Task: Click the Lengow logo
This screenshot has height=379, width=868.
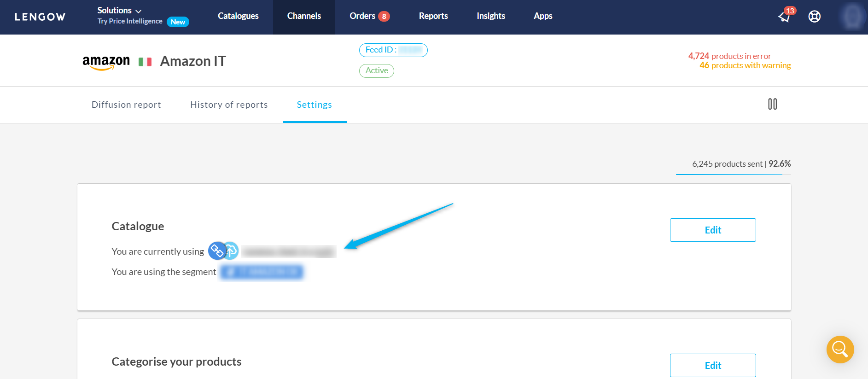Action: click(x=40, y=17)
